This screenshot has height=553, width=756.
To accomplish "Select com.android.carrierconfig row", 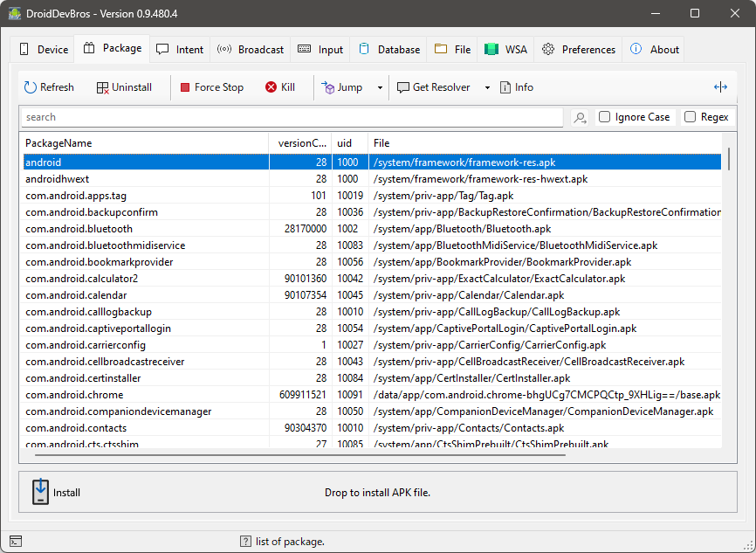I will pyautogui.click(x=371, y=345).
